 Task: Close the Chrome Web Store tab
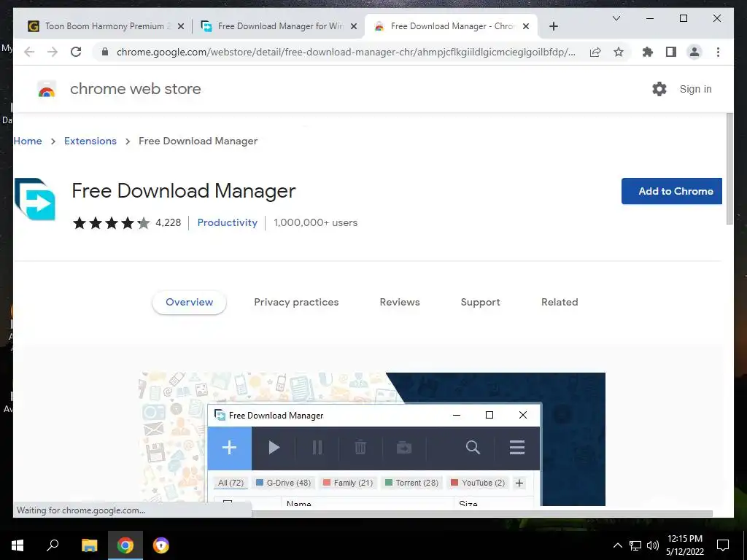(x=526, y=26)
